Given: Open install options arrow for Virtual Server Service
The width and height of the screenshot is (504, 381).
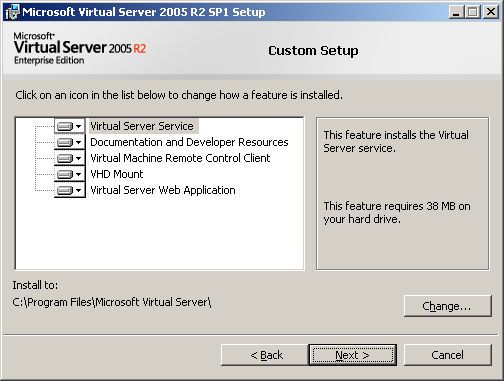Looking at the screenshot, I should 78,126.
